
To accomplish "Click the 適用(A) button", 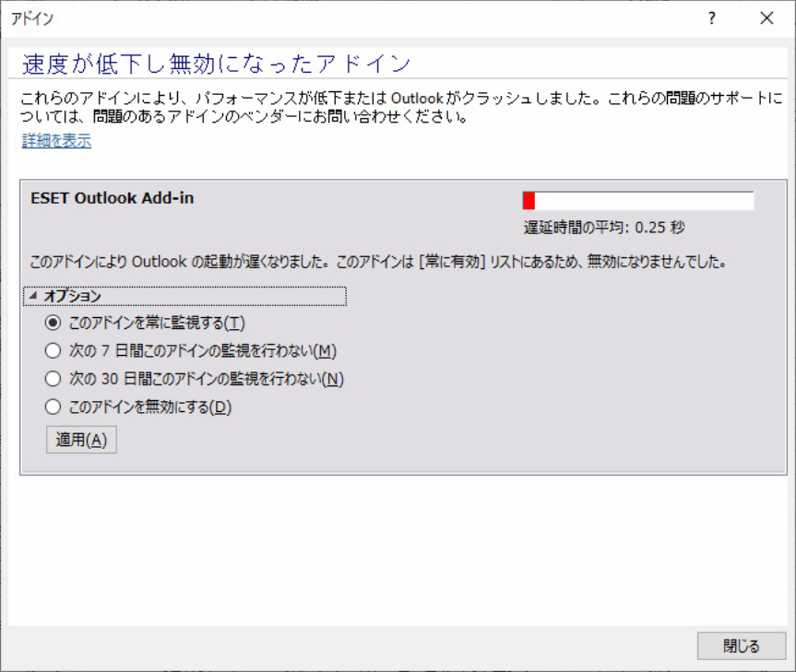I will [81, 439].
